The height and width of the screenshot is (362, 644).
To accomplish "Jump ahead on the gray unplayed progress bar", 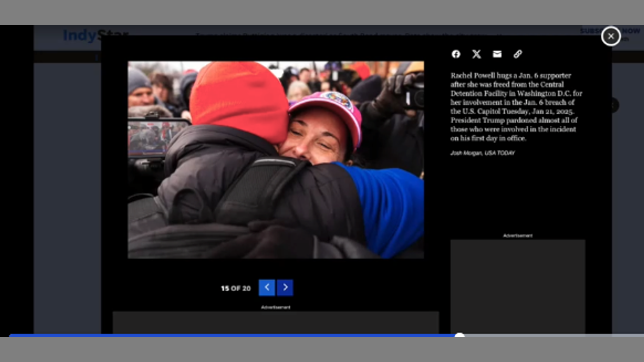I will 553,335.
